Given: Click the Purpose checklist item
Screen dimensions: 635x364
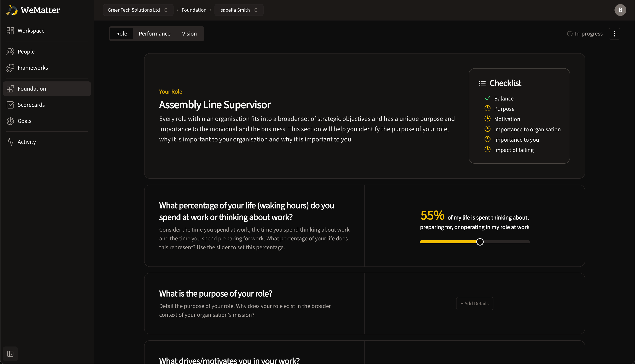Looking at the screenshot, I should 504,109.
